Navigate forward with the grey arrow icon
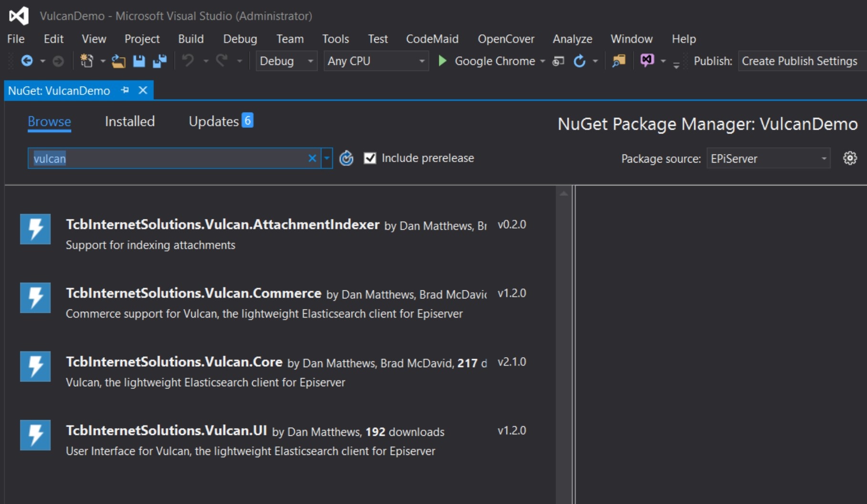The image size is (867, 504). [x=58, y=61]
